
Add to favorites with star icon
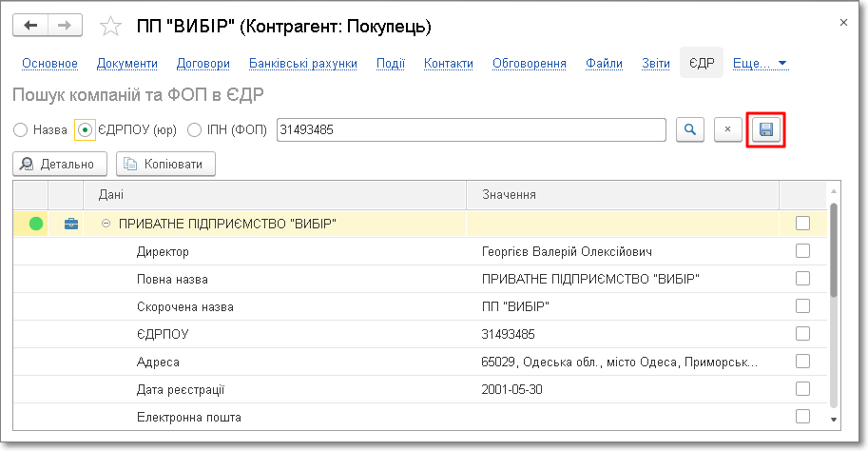pos(111,27)
